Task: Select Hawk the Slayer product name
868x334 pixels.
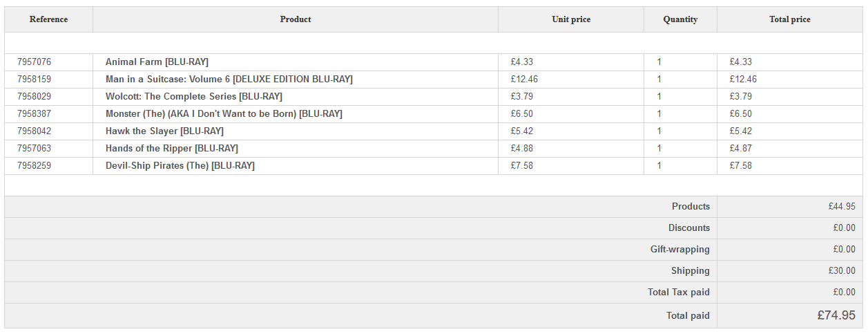Action: click(164, 131)
